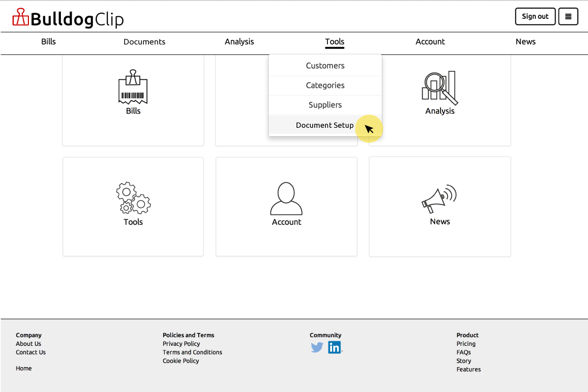This screenshot has height=392, width=588.
Task: Click the Company footer heading
Action: pos(28,335)
